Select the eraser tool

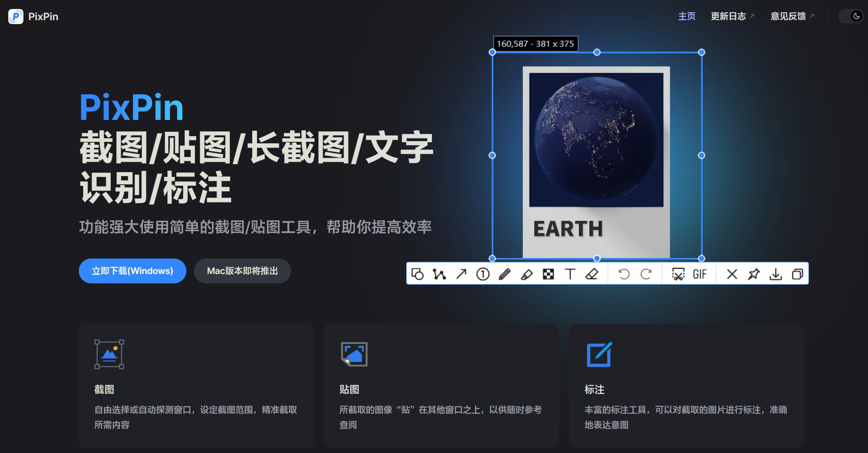(x=592, y=274)
